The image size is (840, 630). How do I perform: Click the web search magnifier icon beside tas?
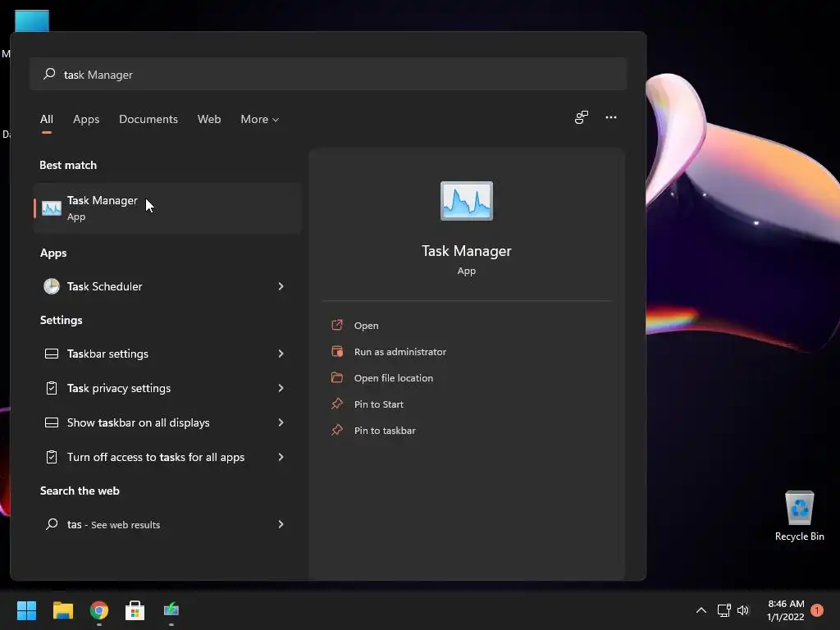[52, 524]
